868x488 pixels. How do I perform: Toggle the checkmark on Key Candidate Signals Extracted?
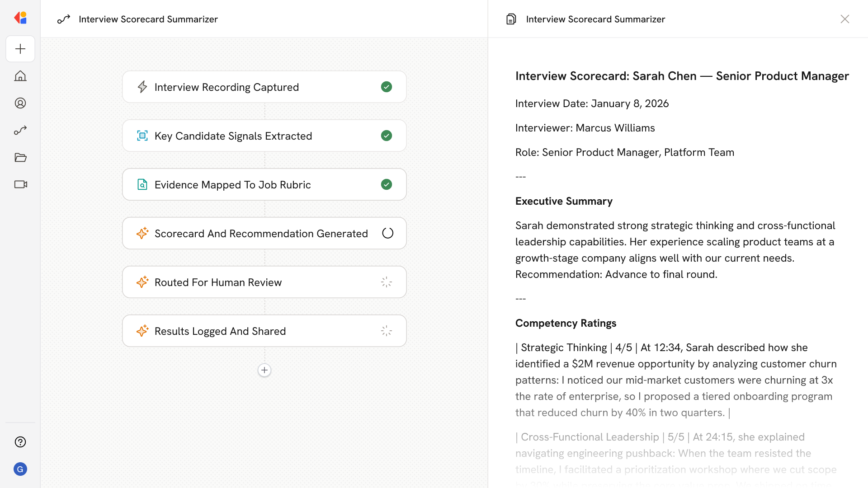click(387, 136)
